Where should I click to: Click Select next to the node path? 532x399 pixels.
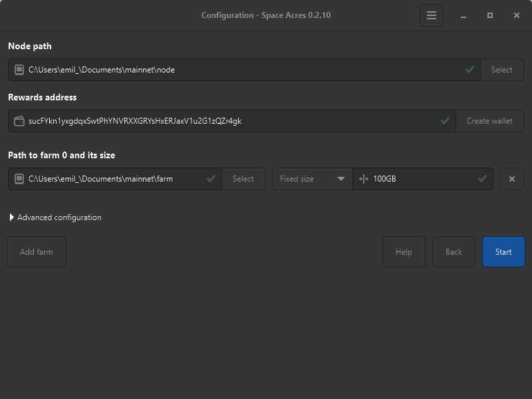[502, 69]
